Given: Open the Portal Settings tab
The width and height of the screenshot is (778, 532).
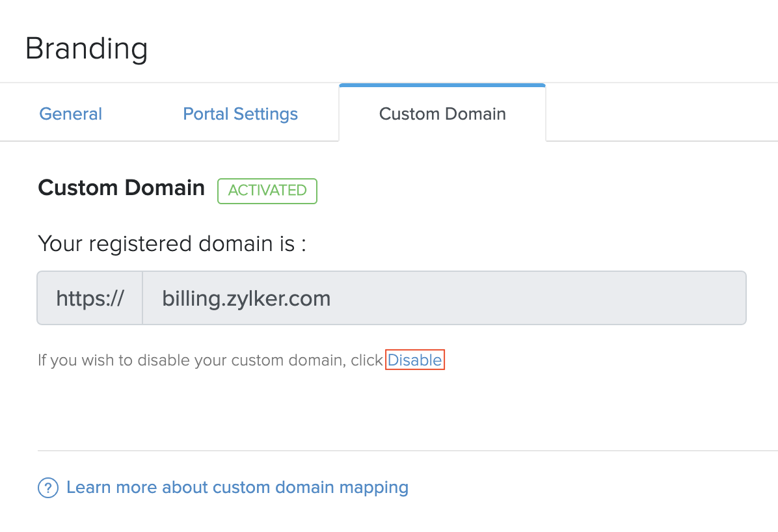Looking at the screenshot, I should (240, 114).
